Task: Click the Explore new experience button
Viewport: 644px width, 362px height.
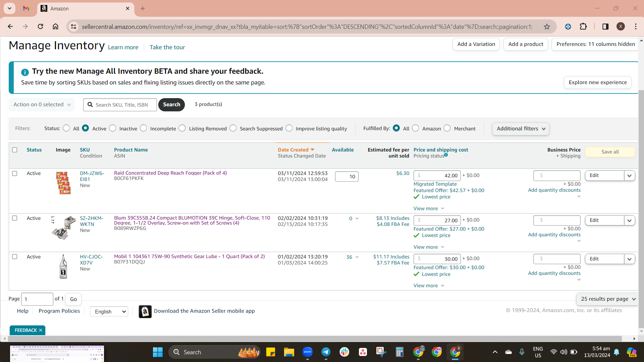Action: coord(597,82)
